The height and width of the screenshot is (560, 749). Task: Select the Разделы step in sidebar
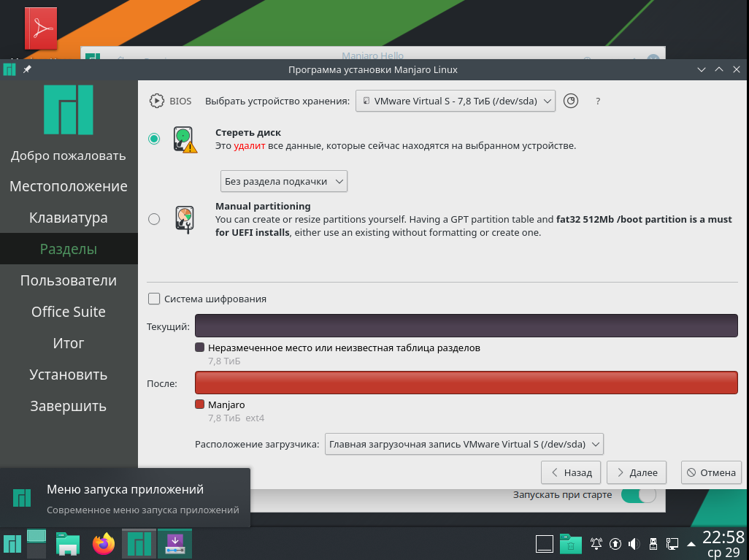click(69, 249)
